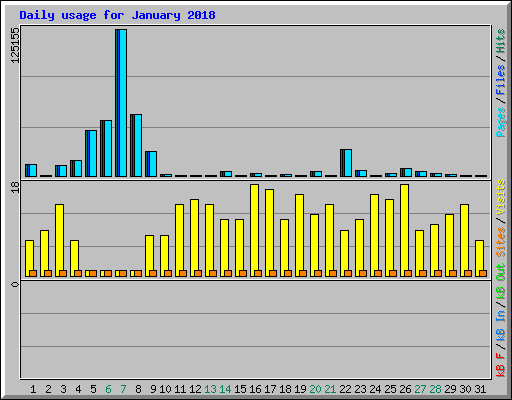The image size is (512, 400).
Task: Select the cyan hits bar for day 9
Action: click(x=151, y=164)
